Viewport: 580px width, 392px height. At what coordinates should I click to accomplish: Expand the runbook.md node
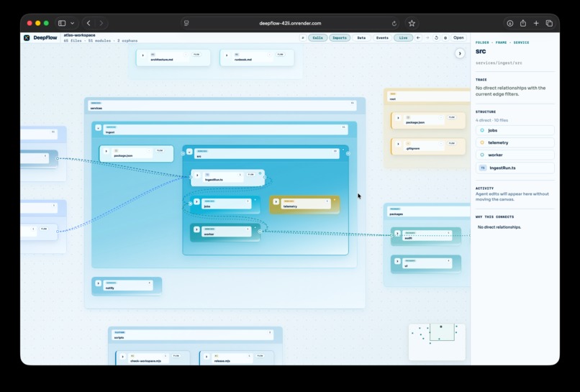pos(227,55)
